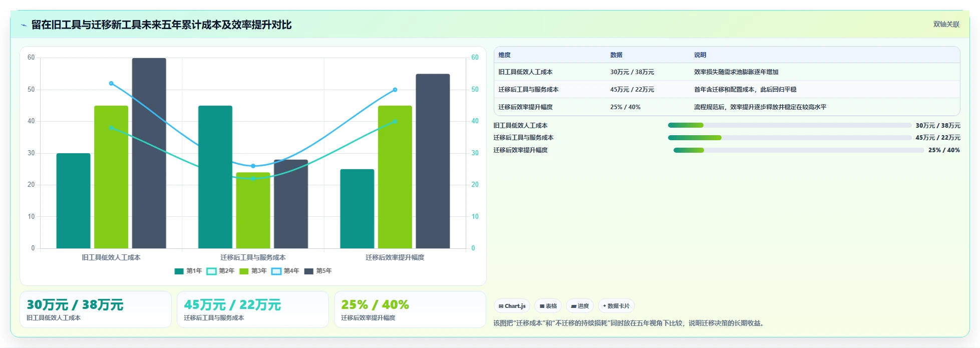This screenshot has height=348, width=980.
Task: Click description 效率损失随需求池膨胀逐年增加
Action: pos(736,72)
